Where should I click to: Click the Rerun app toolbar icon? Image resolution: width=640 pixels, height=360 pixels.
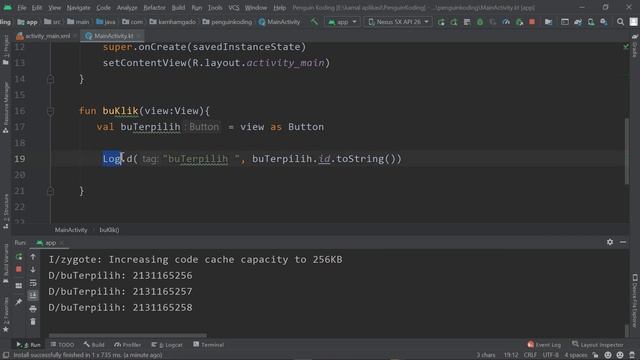point(441,22)
